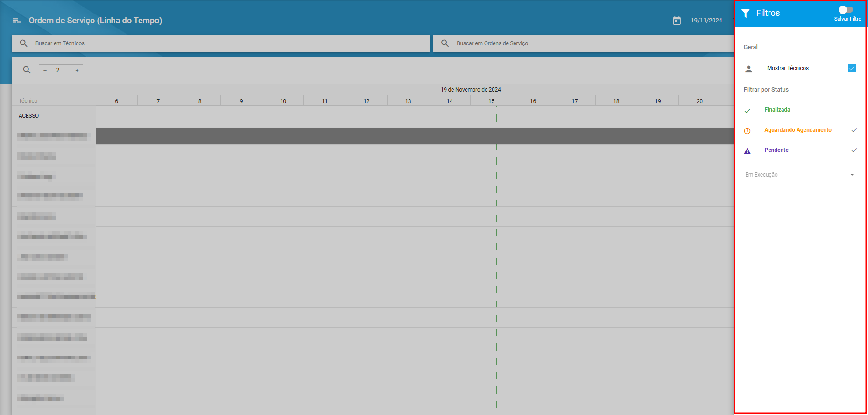Viewport: 868px width, 415px height.
Task: Select the Pendente status label
Action: tap(776, 150)
